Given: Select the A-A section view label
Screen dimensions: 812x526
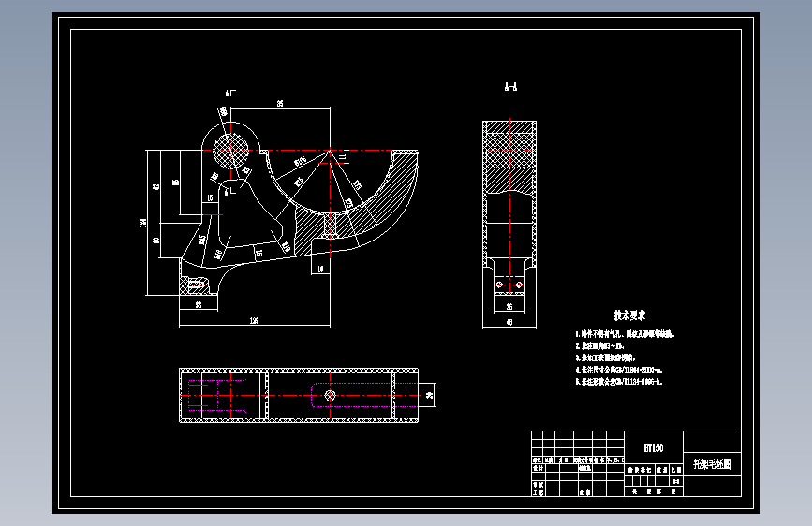Looking at the screenshot, I should (510, 87).
